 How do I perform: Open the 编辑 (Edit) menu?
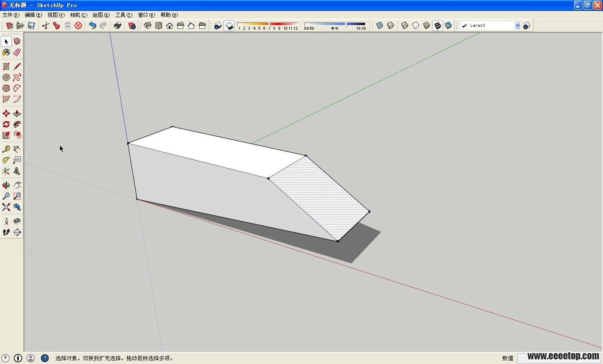[x=33, y=15]
